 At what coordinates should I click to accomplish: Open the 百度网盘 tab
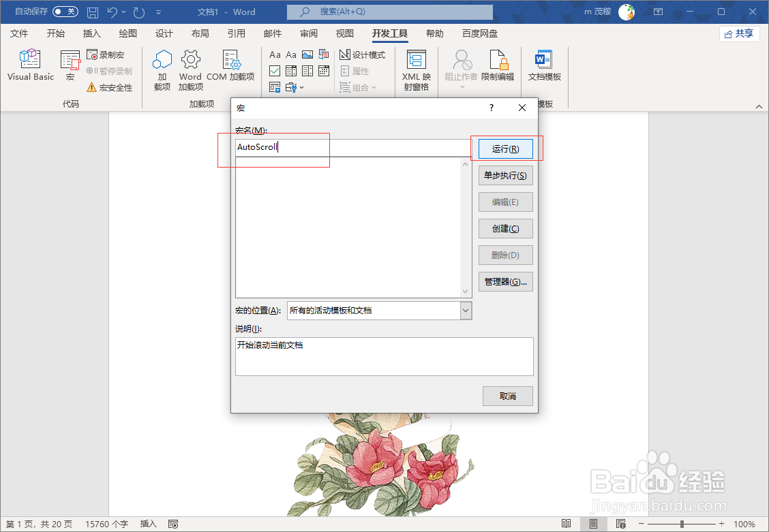pos(480,33)
